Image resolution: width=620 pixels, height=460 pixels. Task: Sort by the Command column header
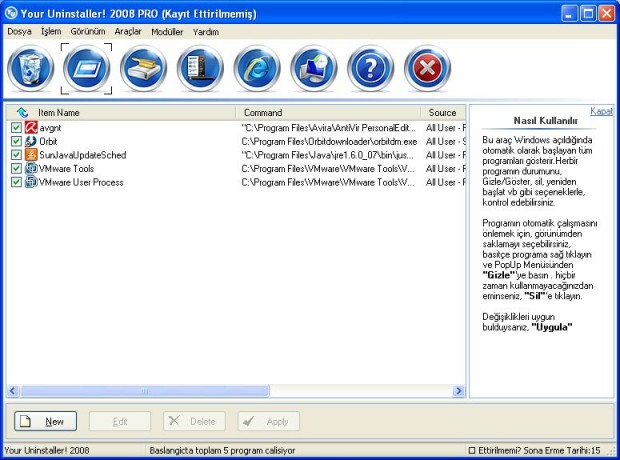pyautogui.click(x=328, y=113)
